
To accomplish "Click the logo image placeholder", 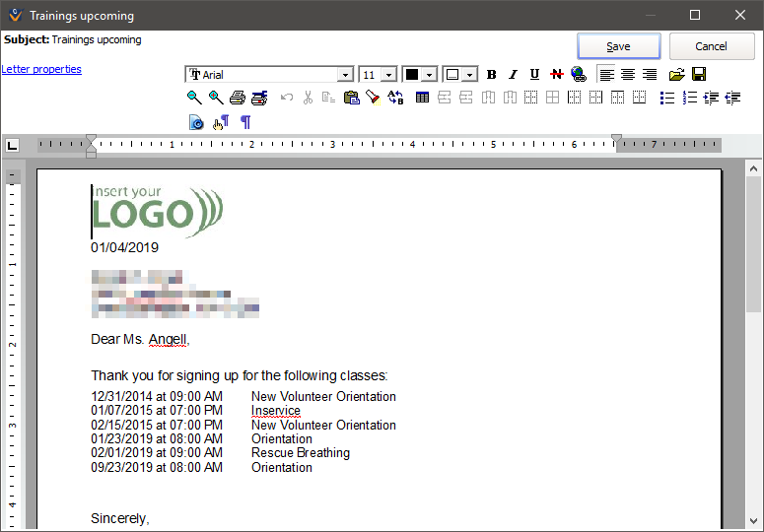I will 157,212.
